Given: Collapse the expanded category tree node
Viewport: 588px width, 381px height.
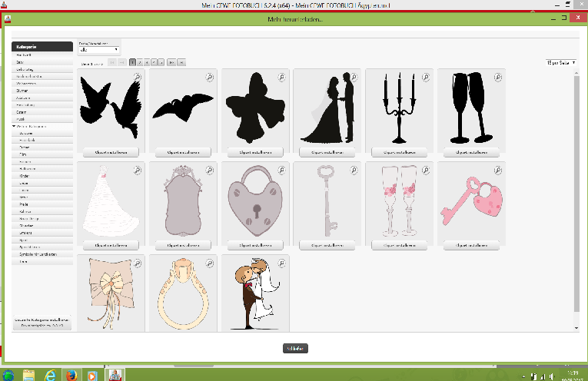Looking at the screenshot, I should pos(15,126).
